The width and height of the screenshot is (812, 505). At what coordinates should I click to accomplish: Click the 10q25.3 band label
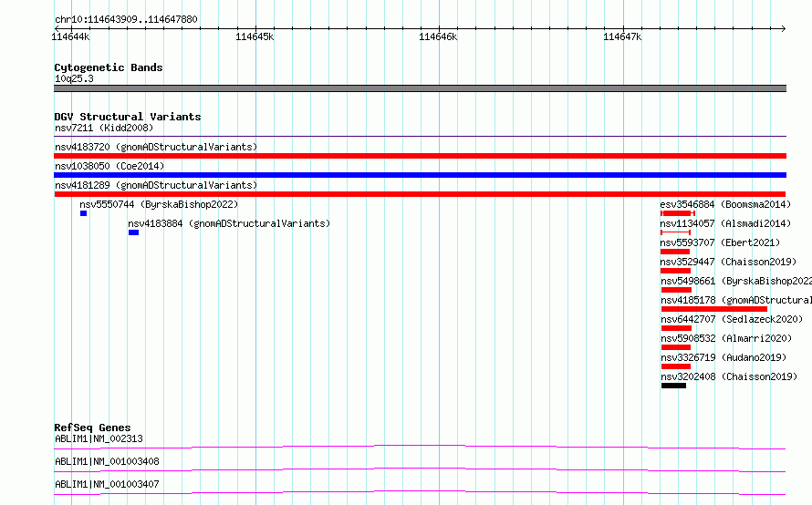coord(74,78)
